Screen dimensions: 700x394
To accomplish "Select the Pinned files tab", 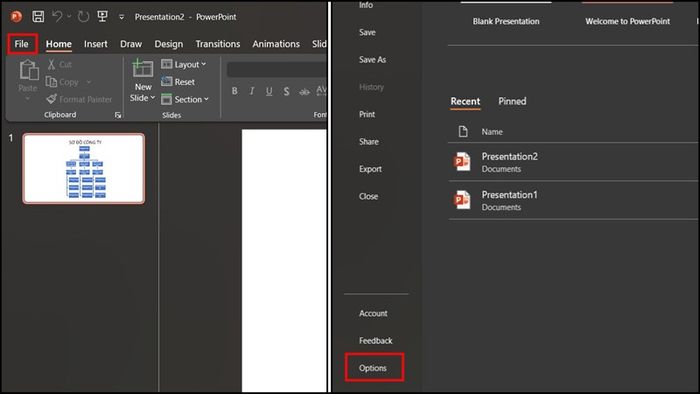I will click(512, 101).
